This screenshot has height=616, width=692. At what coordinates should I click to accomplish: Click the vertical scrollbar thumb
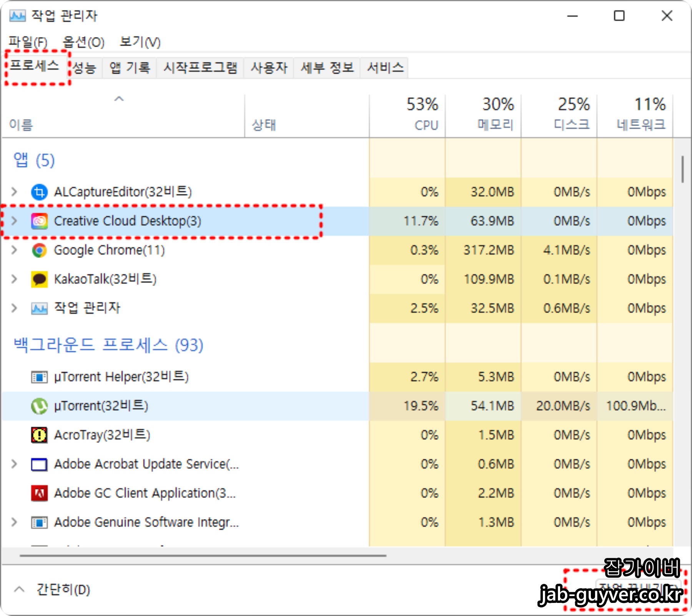coord(682,169)
